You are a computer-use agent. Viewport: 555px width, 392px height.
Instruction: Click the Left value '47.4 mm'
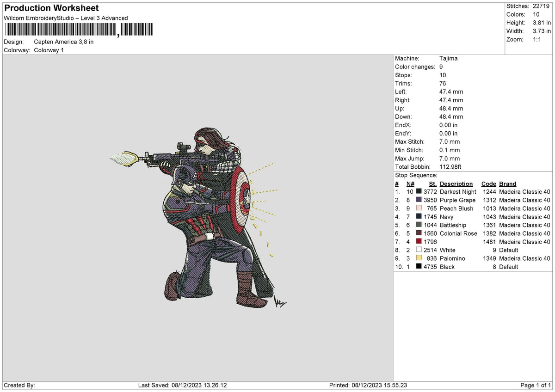(x=451, y=92)
